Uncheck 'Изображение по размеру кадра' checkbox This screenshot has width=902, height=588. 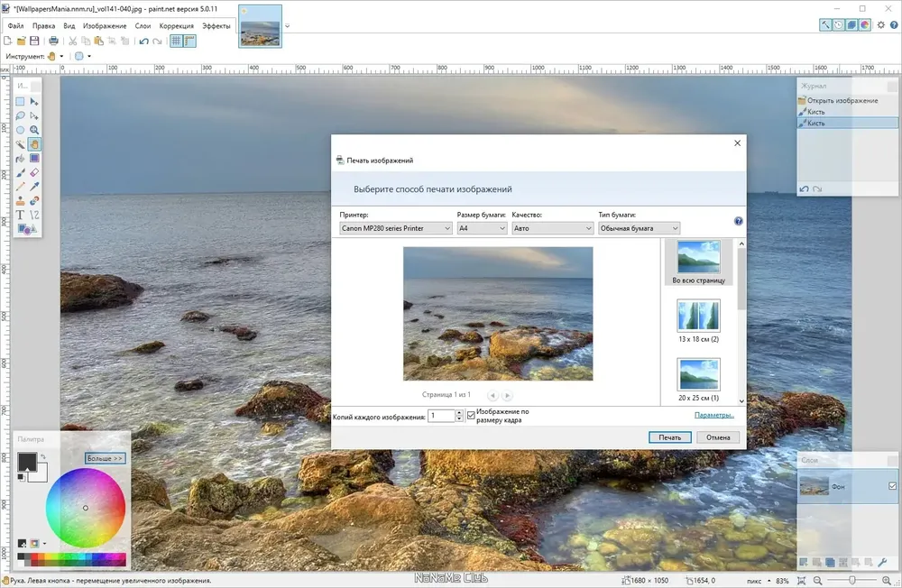click(471, 416)
